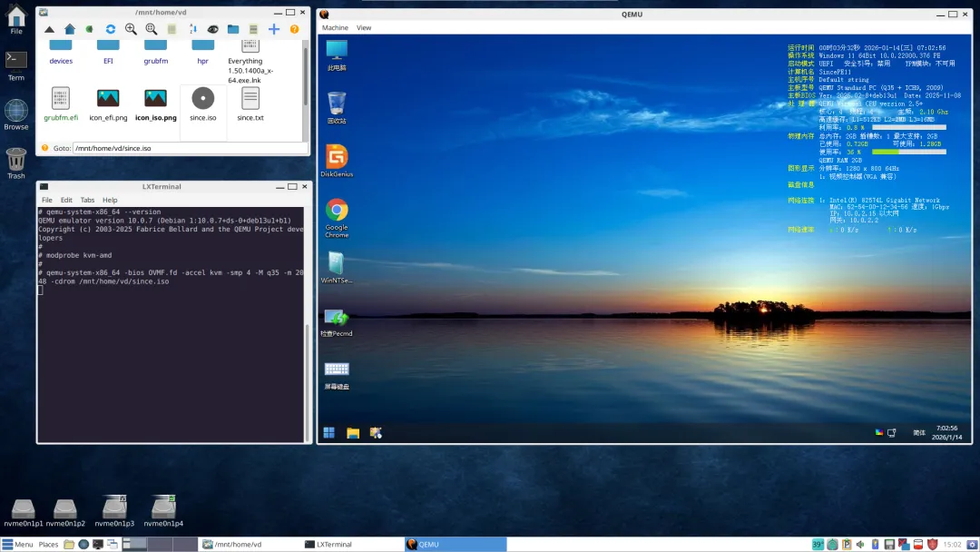
Task: Open the Windows Start button in QEMU guest
Action: point(328,432)
